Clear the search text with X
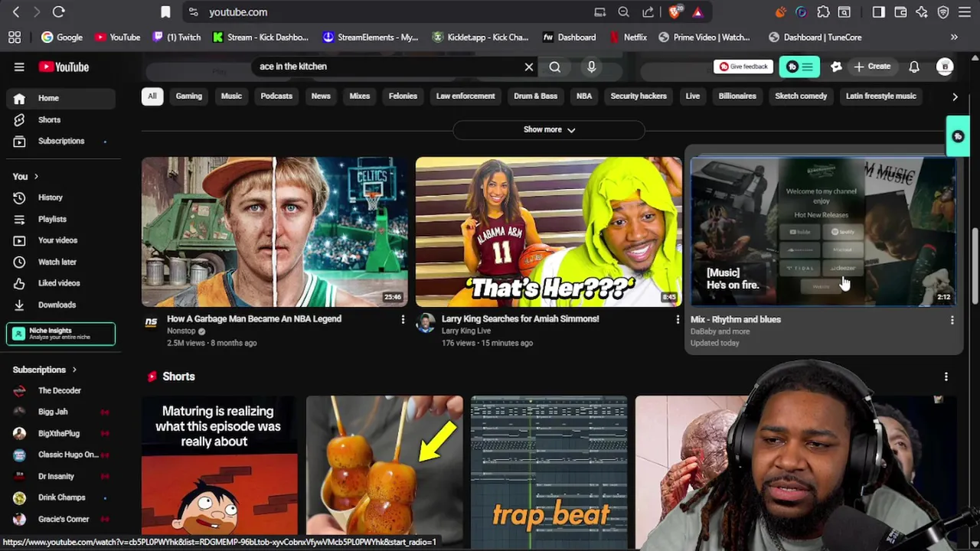This screenshot has width=980, height=551. tap(528, 67)
